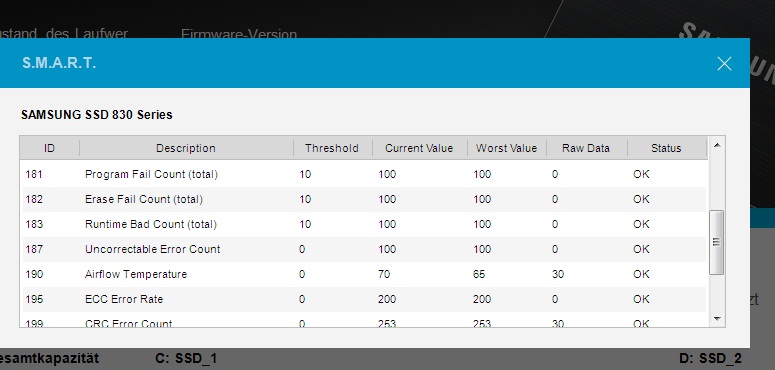
Task: Click worst value 65 of Airflow Temperature
Action: click(x=479, y=274)
